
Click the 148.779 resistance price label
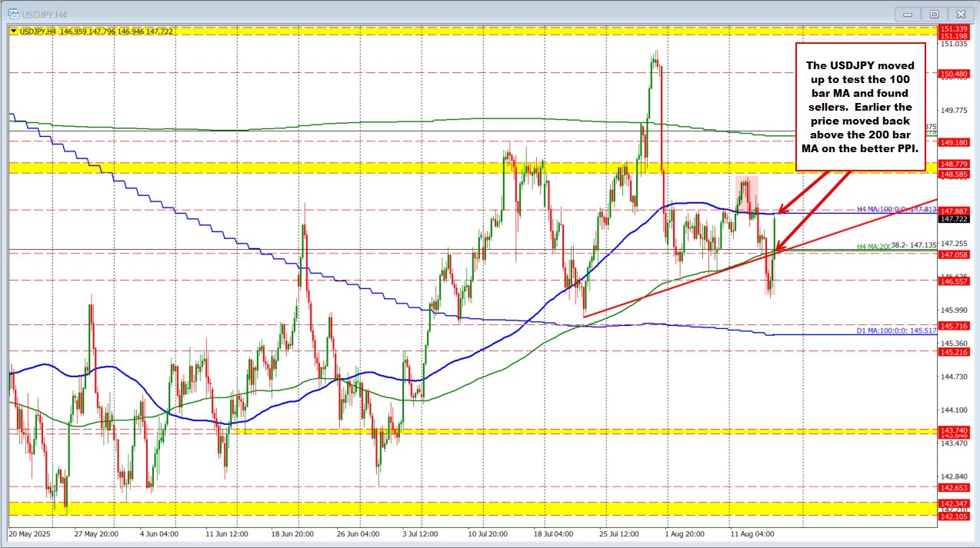(x=953, y=164)
